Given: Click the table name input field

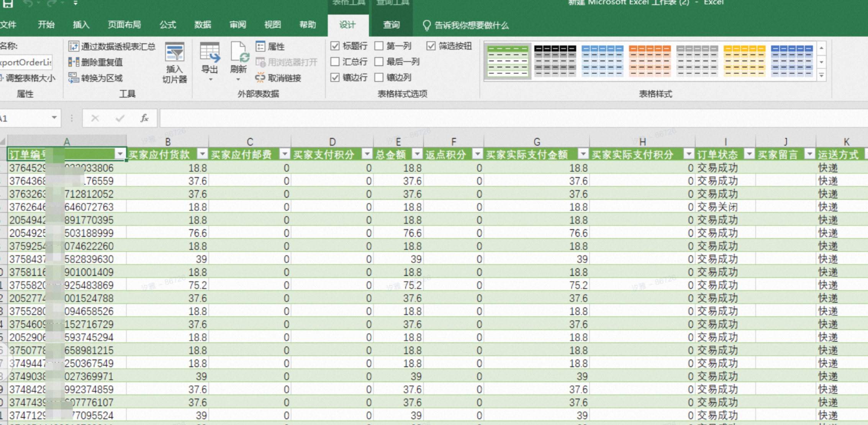Looking at the screenshot, I should (26, 62).
